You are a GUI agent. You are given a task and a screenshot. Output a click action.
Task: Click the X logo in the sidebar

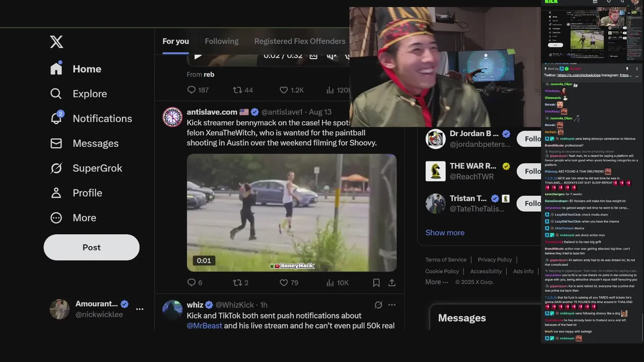pos(56,42)
